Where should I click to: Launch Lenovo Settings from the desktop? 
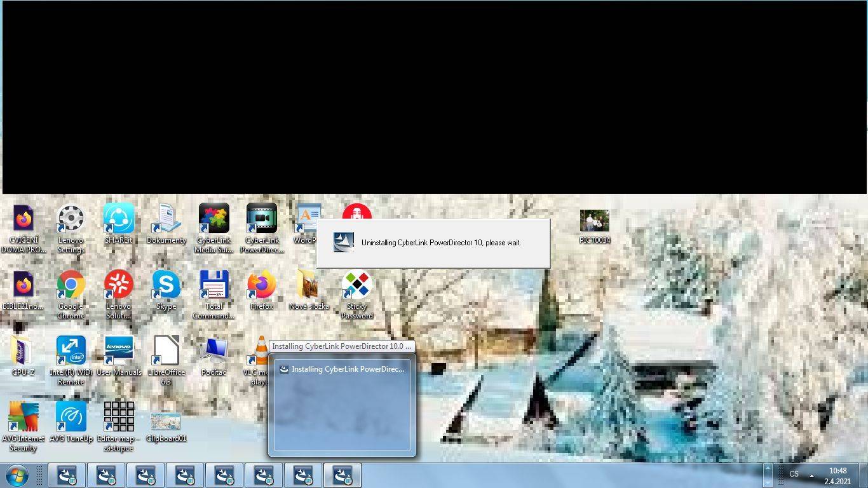(71, 227)
